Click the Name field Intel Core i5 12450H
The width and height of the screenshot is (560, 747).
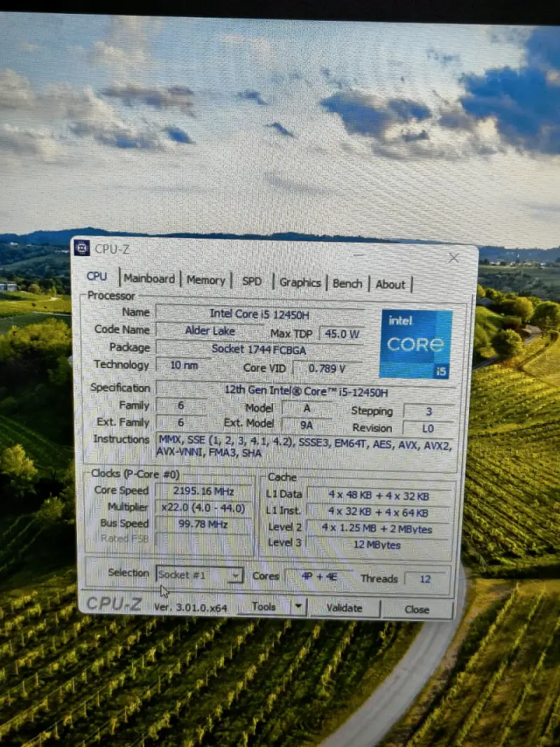coord(260,314)
